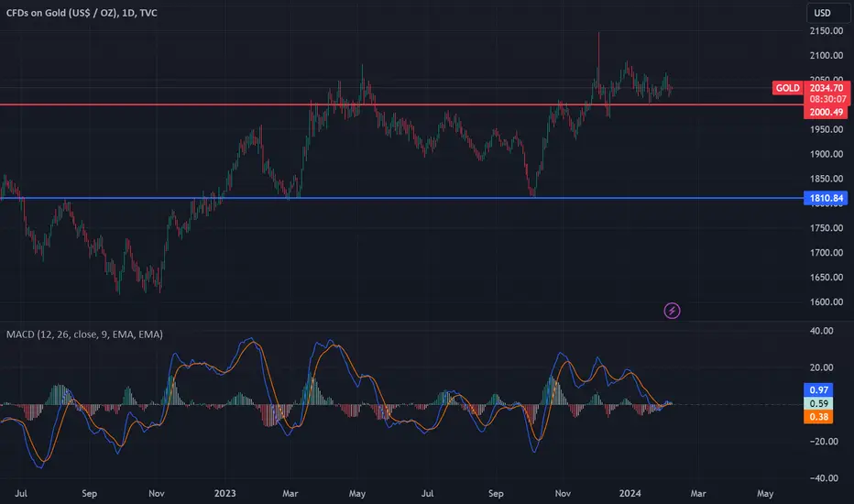Click the GOLD symbol price label

click(787, 88)
